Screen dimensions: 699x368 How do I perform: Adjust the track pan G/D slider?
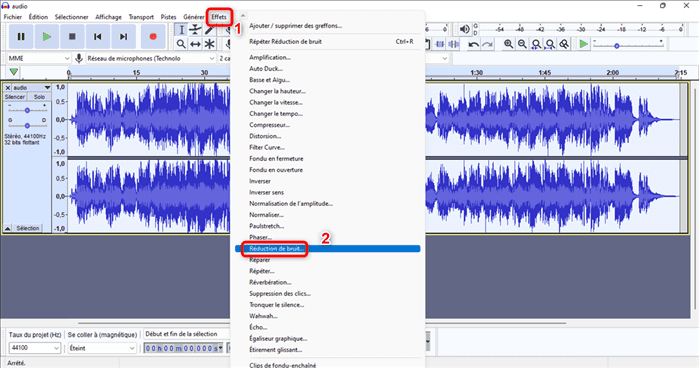(x=27, y=126)
